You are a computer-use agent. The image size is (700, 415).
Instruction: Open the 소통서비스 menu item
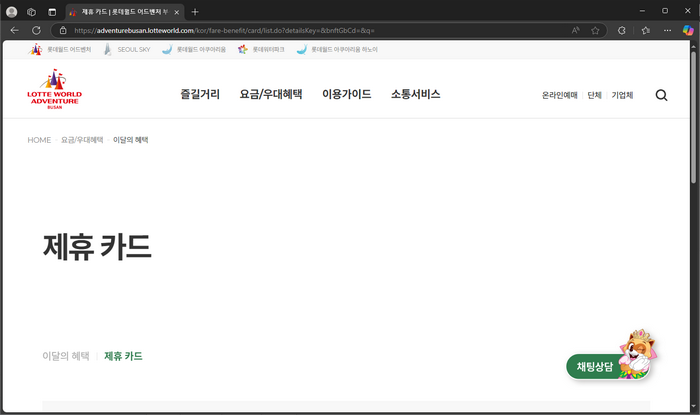click(x=415, y=95)
